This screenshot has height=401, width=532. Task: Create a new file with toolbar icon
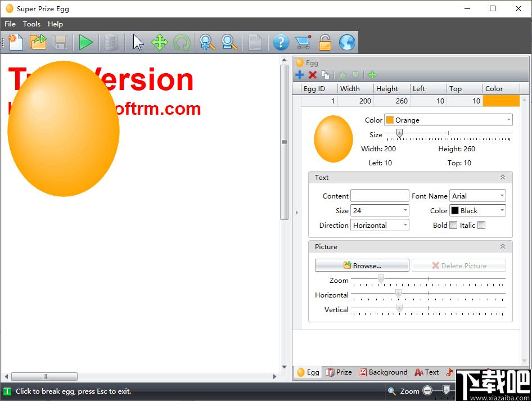(16, 42)
